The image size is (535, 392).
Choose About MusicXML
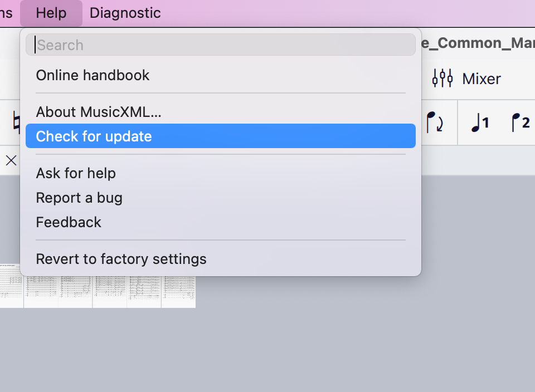[x=98, y=111]
